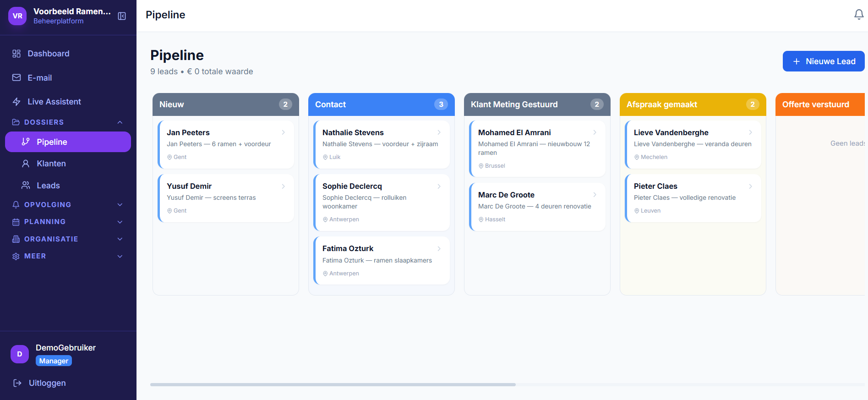Open Nathalie Stevens card arrow

click(x=439, y=132)
